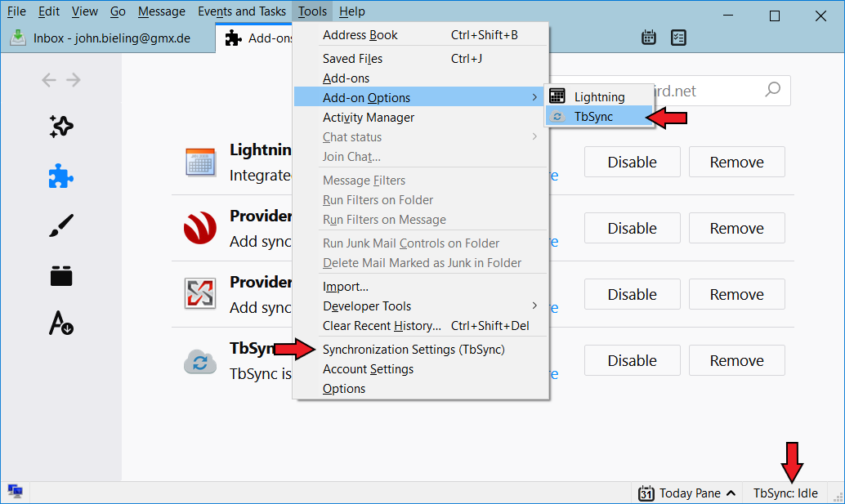Open the Tasks tab toolbar icon

point(678,37)
